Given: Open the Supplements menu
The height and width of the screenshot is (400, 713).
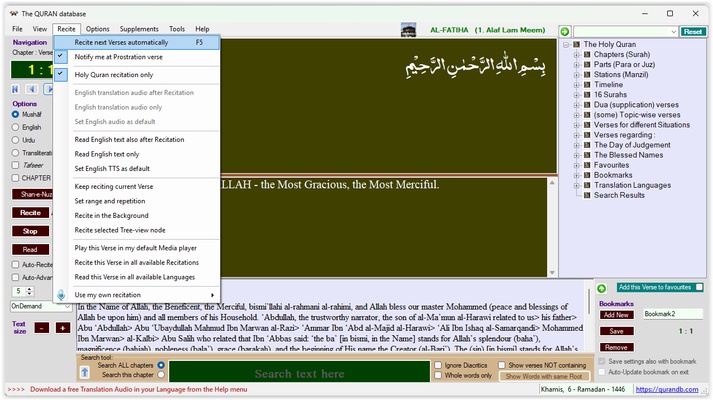Looking at the screenshot, I should pyautogui.click(x=139, y=29).
